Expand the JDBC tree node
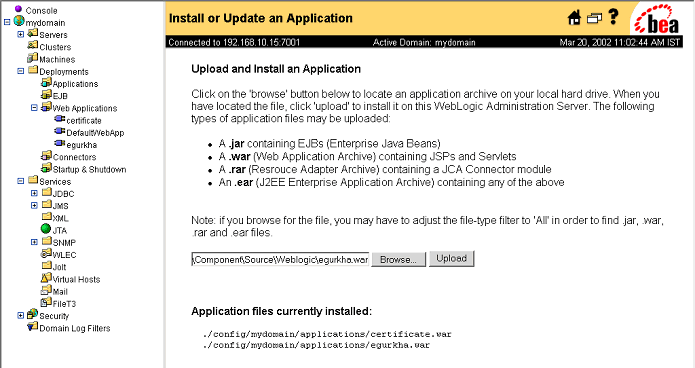Screen dimensions: 695x368 (34, 193)
